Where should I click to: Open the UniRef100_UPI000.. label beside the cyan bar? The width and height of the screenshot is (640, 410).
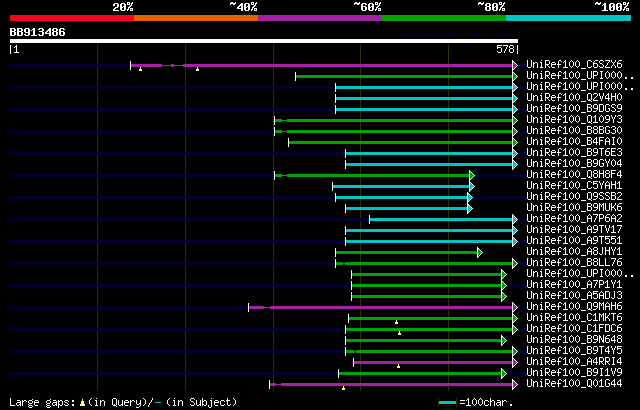tap(580, 86)
